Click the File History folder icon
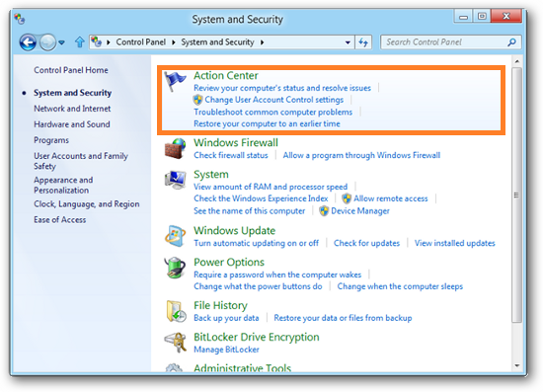The height and width of the screenshot is (392, 543). point(176,311)
